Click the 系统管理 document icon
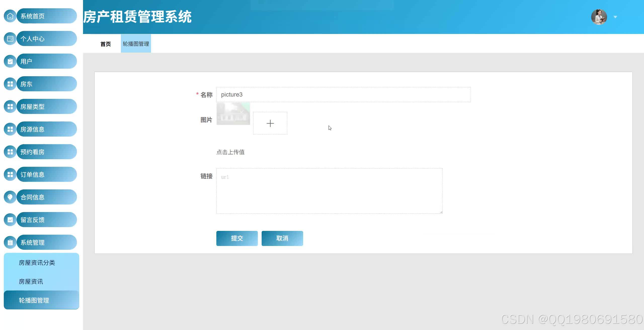 10,242
